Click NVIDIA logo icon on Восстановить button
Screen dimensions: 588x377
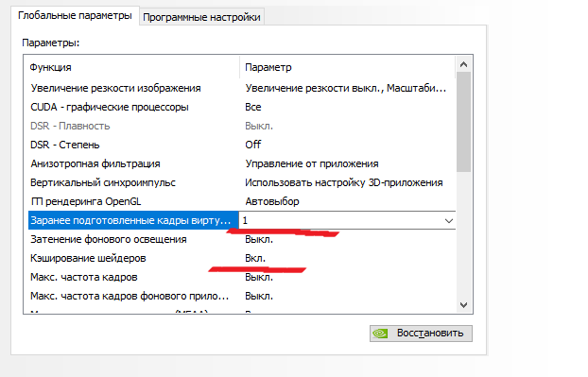(x=380, y=334)
